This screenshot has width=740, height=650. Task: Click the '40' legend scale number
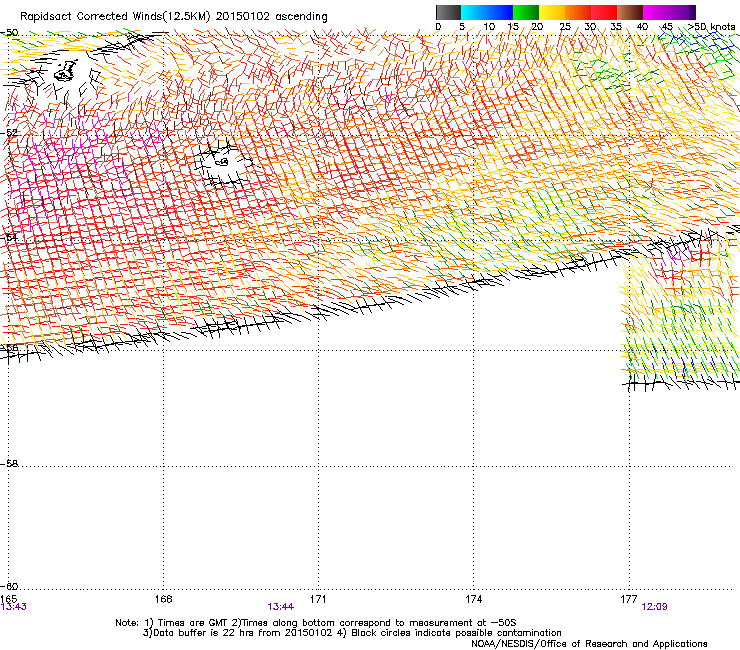point(642,27)
